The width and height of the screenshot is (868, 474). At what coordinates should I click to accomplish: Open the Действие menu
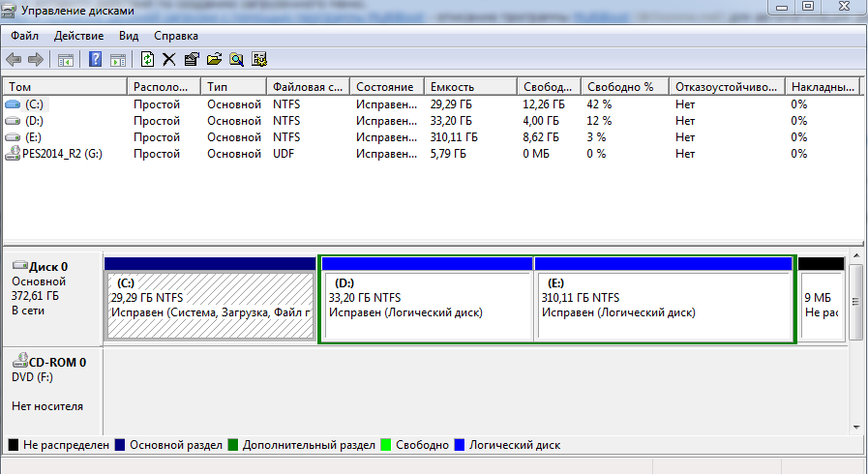click(78, 36)
